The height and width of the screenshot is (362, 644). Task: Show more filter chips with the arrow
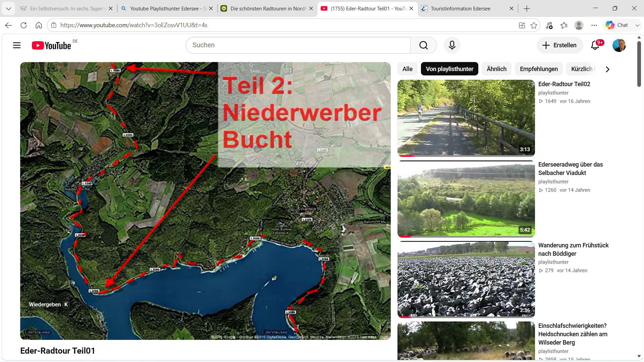pyautogui.click(x=607, y=69)
